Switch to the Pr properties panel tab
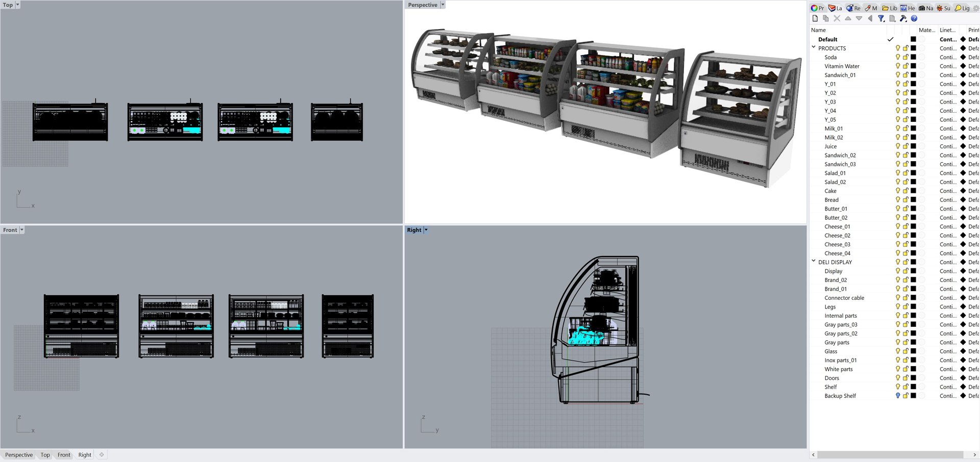The height and width of the screenshot is (462, 980). [818, 8]
